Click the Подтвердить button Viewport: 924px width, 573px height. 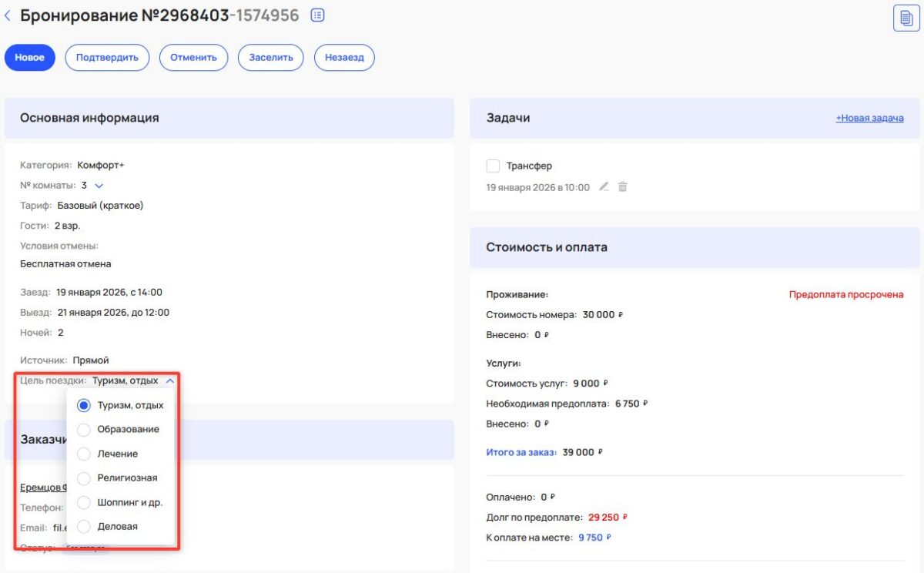107,57
